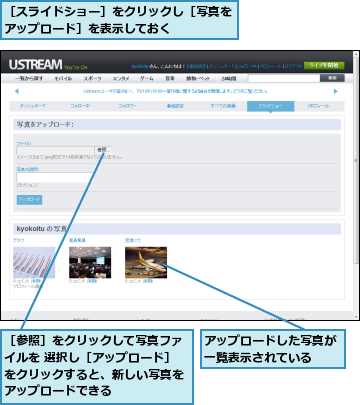360x405 pixels.
Task: Open the conference audience photo thumbnail
Action: [90, 263]
